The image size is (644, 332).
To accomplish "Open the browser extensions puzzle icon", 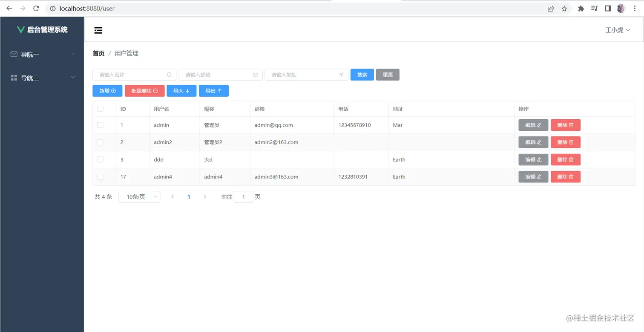I will click(581, 9).
